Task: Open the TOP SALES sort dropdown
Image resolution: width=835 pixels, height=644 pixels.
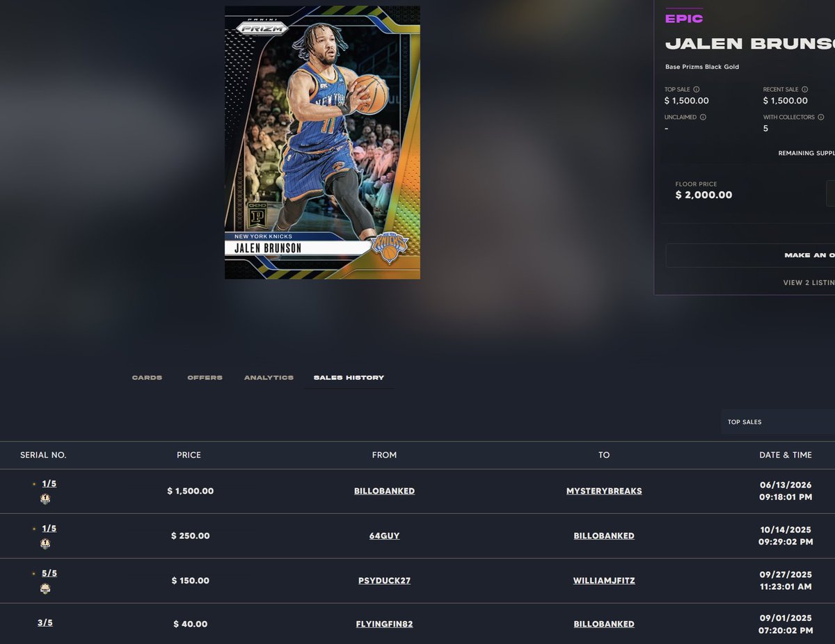Action: (778, 422)
